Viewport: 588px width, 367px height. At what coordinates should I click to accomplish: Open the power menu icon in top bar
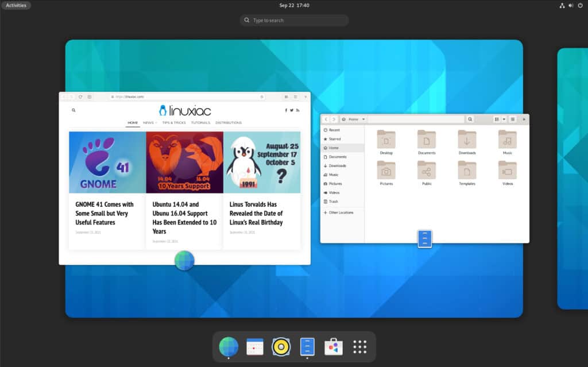coord(580,5)
